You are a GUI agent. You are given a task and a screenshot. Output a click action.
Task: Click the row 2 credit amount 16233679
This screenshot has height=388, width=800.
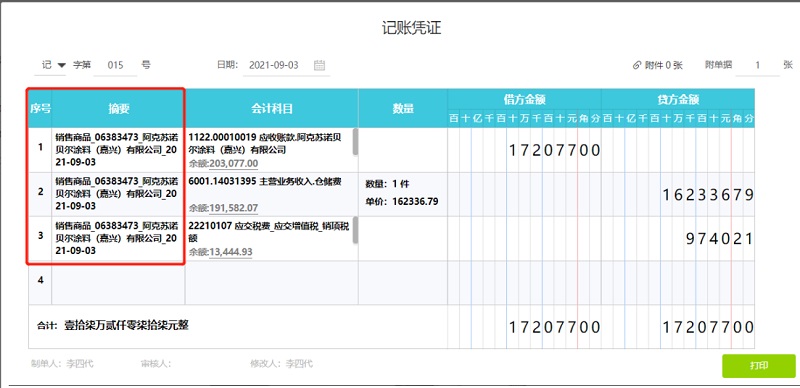coord(708,195)
